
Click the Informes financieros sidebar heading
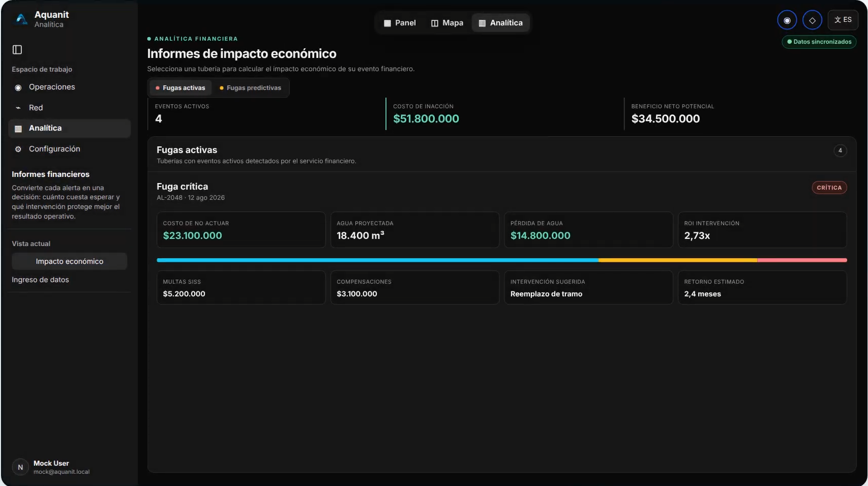click(x=51, y=174)
